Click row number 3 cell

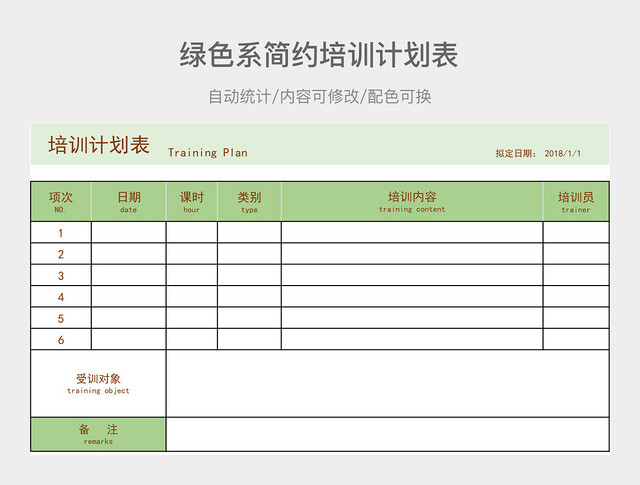click(61, 275)
